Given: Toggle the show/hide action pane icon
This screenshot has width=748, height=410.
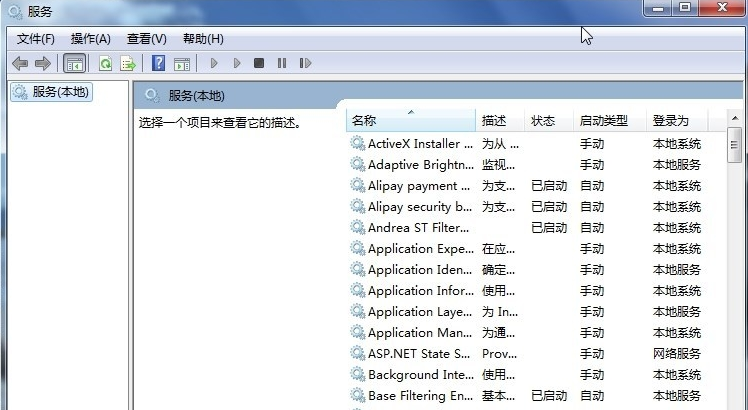Looking at the screenshot, I should (182, 63).
